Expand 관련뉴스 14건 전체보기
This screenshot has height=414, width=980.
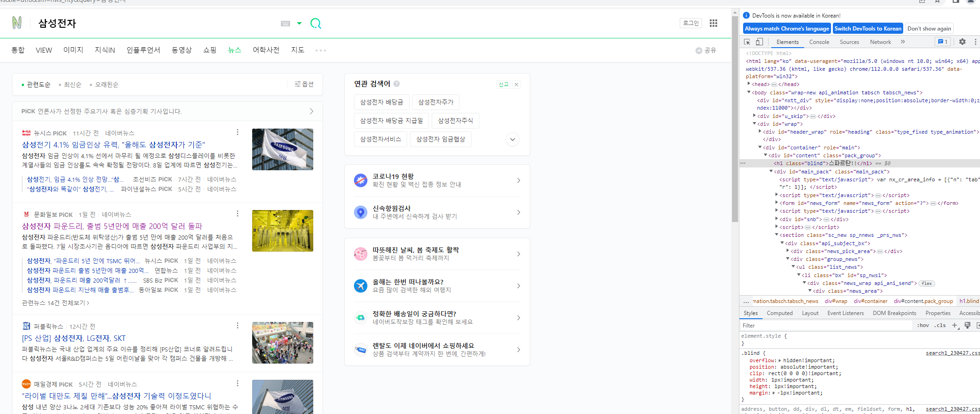[56, 303]
